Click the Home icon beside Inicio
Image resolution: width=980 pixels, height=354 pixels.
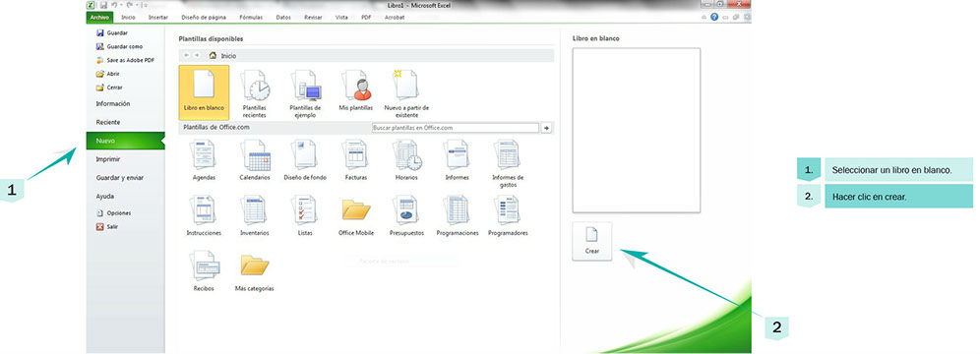(x=213, y=56)
